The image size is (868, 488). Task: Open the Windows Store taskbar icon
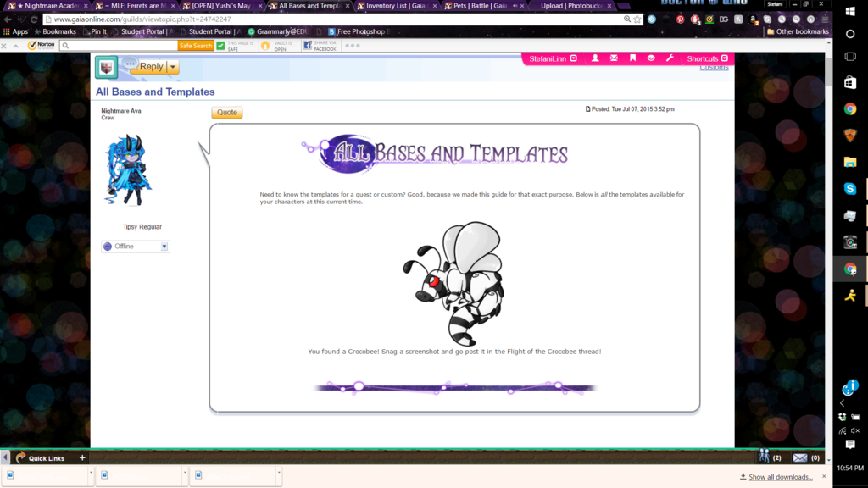850,82
